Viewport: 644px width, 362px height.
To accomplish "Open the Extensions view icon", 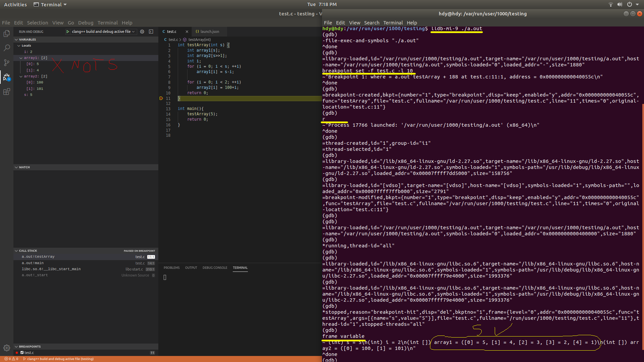I will click(x=7, y=92).
